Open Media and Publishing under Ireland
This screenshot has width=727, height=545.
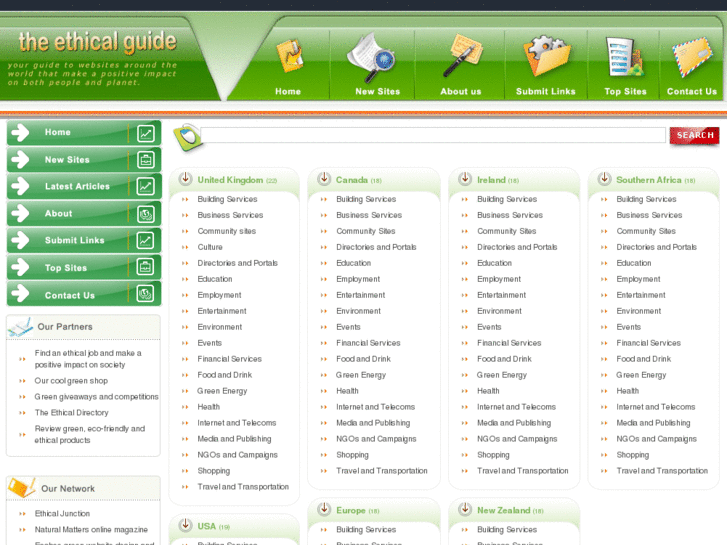tap(514, 423)
